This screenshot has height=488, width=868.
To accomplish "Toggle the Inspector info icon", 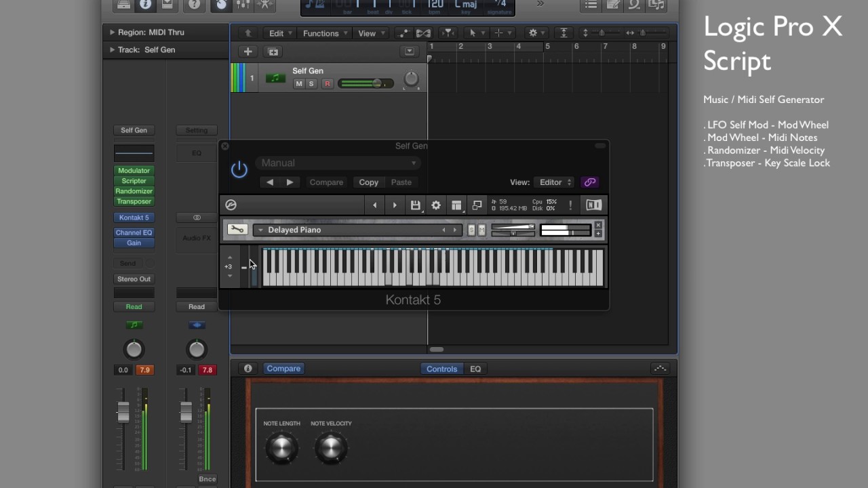I will (145, 5).
